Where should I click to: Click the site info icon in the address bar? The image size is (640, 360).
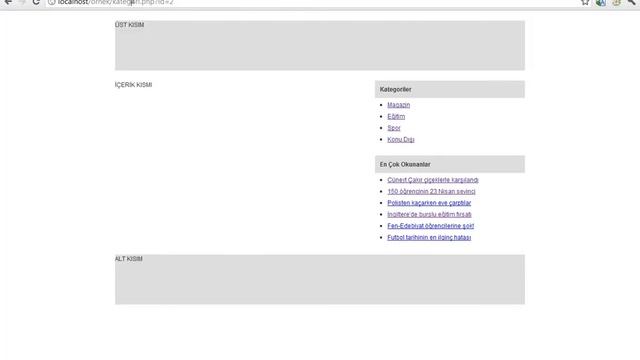tap(51, 2)
